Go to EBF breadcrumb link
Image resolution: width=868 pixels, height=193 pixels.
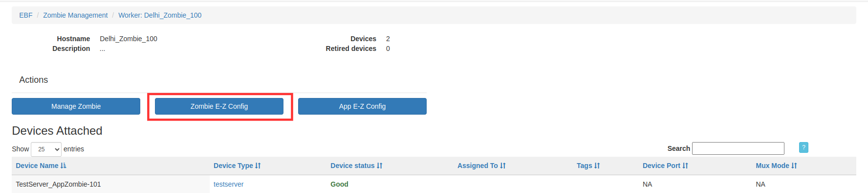click(26, 15)
